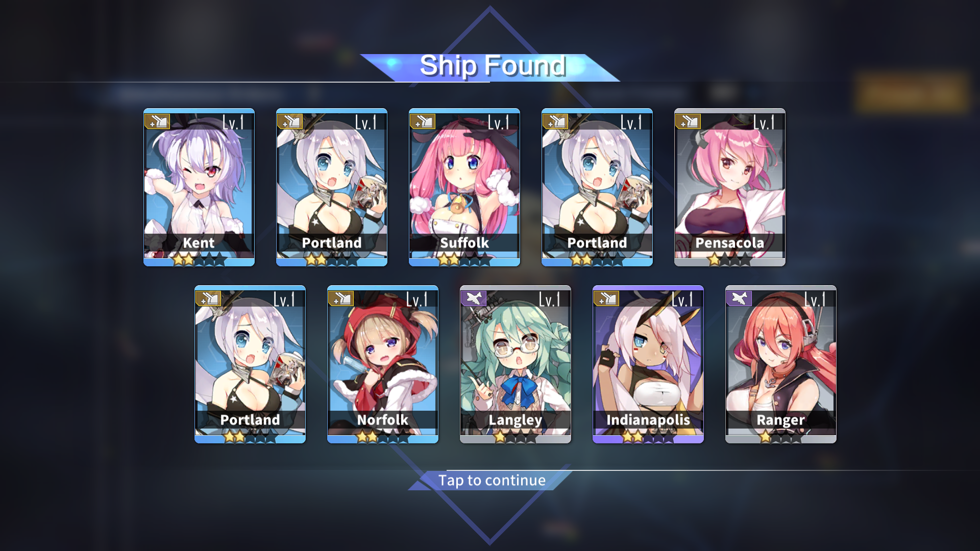Click the aircraft carrier icon on Langley card
This screenshot has height=551, width=980.
click(474, 298)
